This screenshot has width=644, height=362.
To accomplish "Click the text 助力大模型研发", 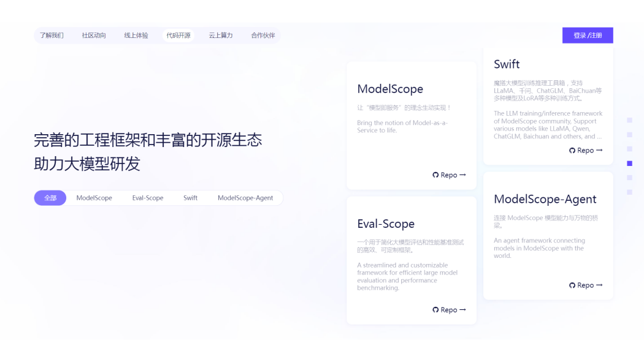I will pos(87,164).
